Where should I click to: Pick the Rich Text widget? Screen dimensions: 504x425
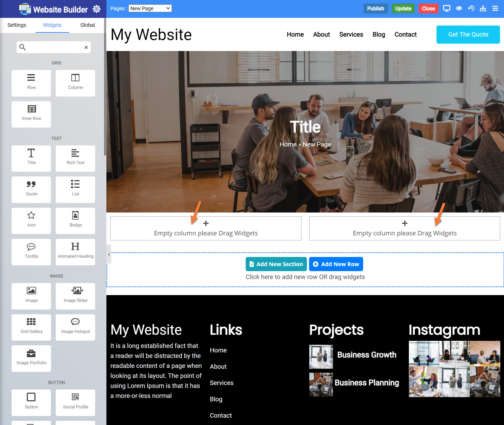coord(75,158)
